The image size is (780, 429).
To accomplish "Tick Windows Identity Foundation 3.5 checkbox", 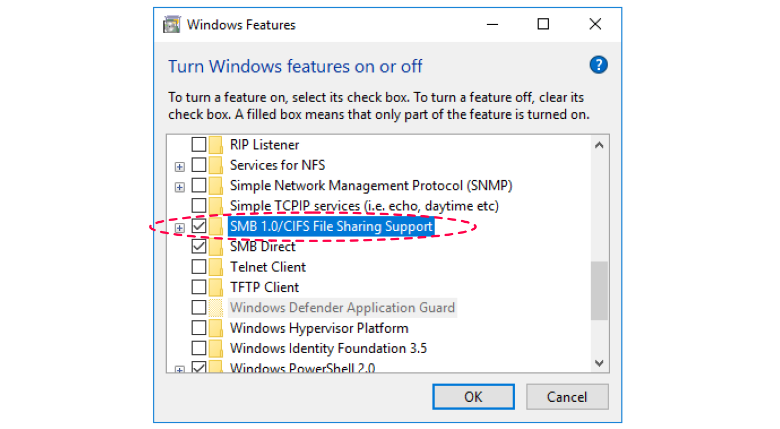I will point(199,349).
